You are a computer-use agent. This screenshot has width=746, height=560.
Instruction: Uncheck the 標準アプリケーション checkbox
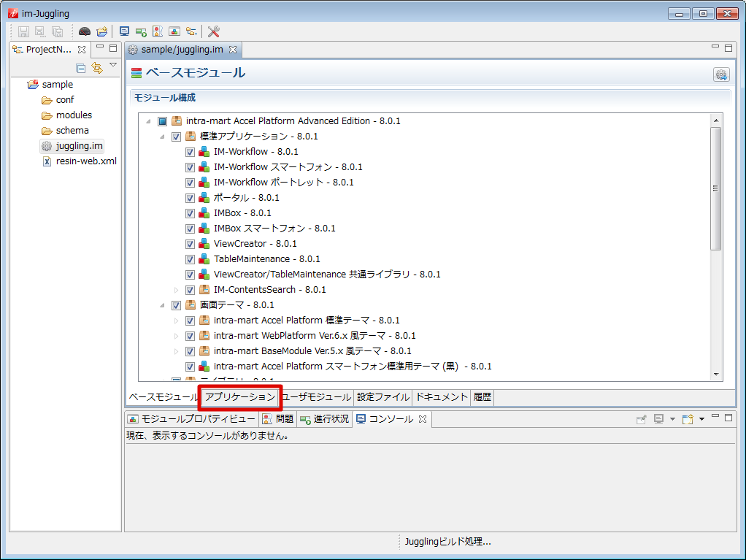point(176,137)
